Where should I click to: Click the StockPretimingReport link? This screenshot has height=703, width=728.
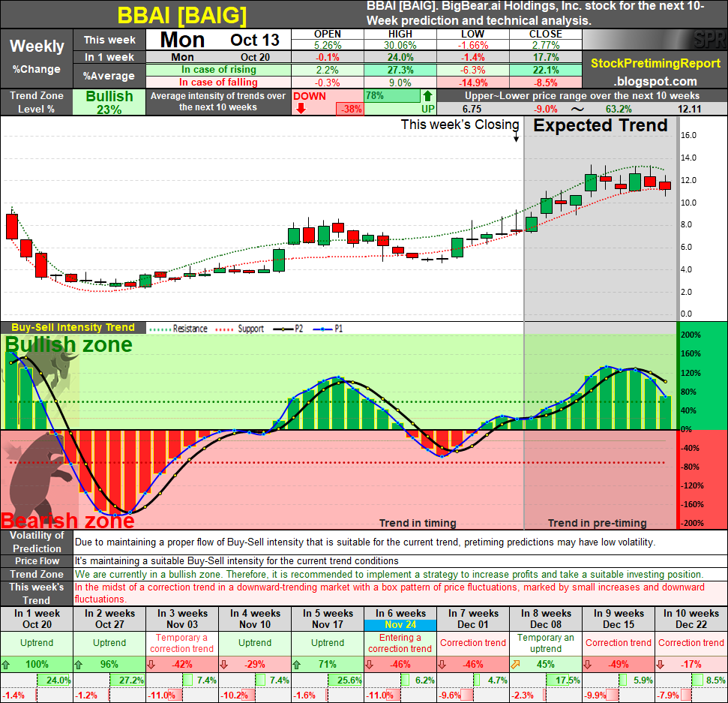(x=655, y=63)
